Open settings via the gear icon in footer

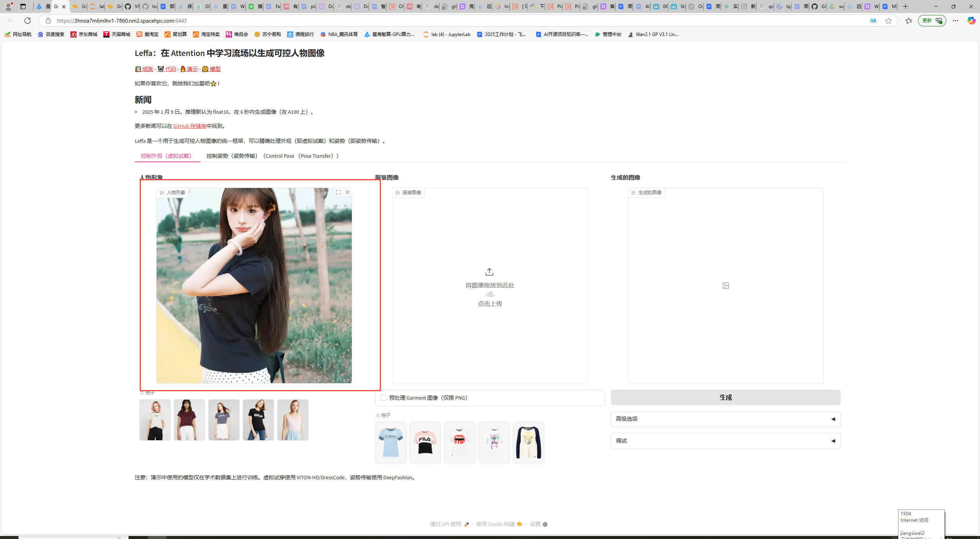pos(546,524)
